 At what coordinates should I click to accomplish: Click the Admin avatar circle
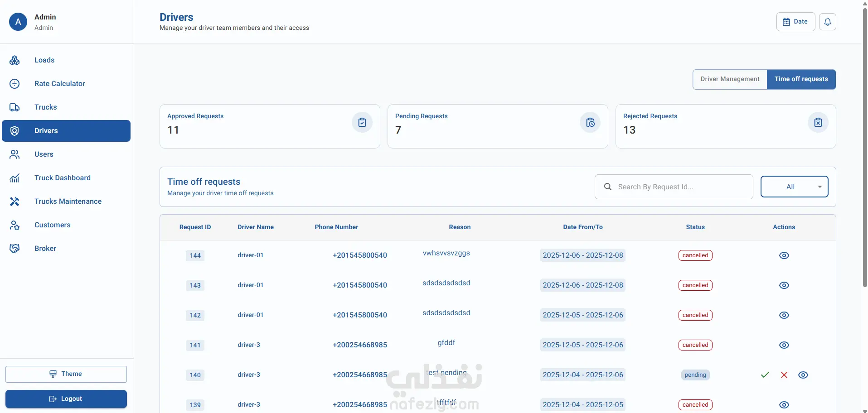point(18,22)
